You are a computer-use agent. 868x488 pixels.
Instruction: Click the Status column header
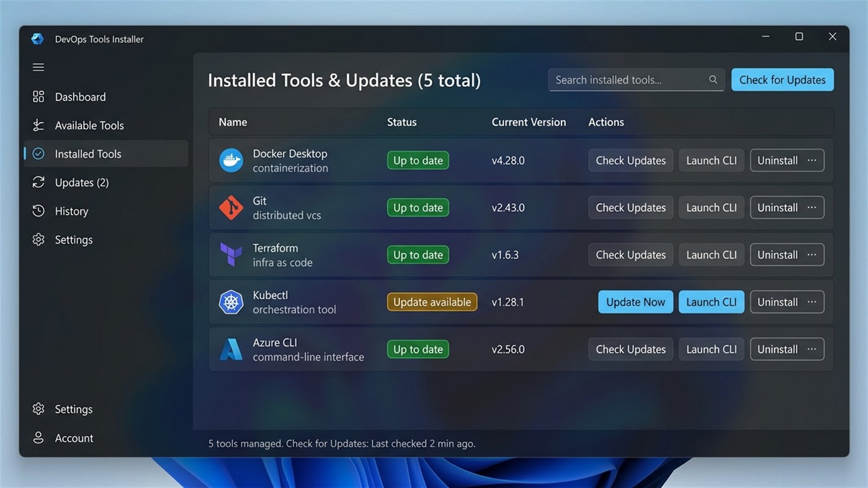401,122
